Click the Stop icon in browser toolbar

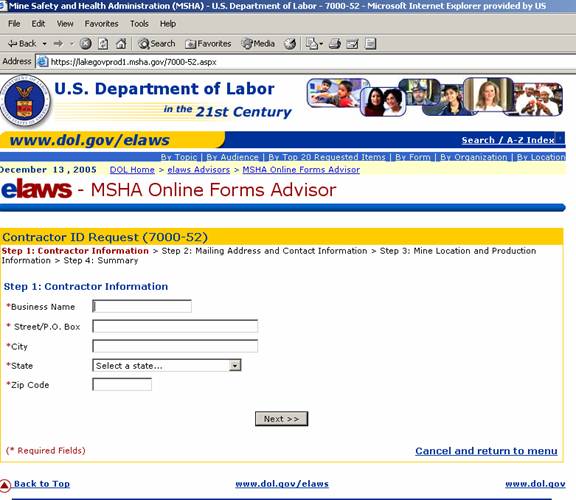(x=86, y=44)
